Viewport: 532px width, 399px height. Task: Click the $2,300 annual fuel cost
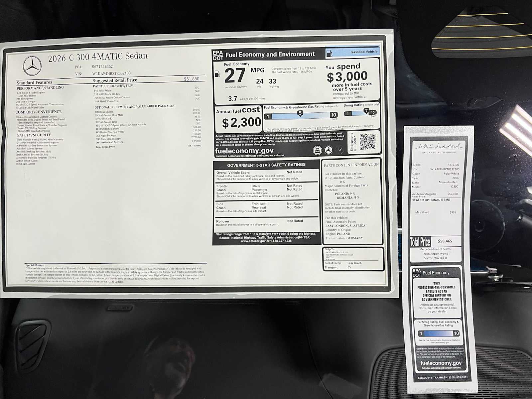(242, 123)
